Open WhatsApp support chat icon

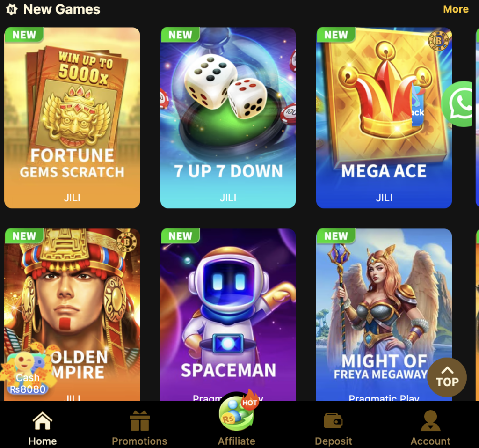coord(459,104)
